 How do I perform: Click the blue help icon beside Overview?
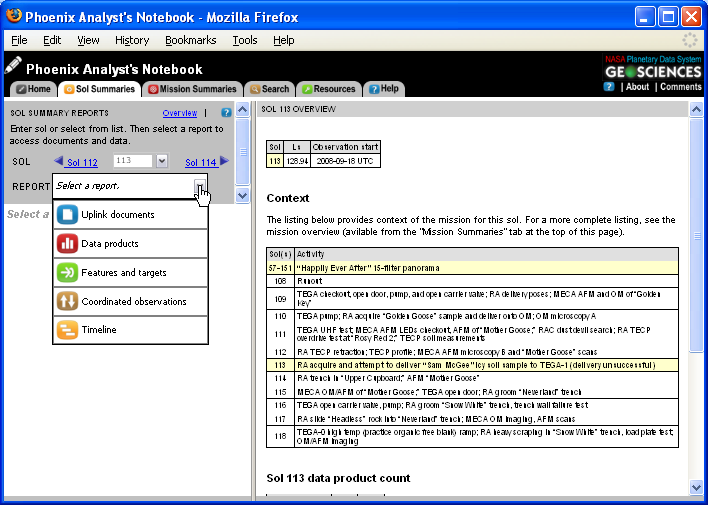pyautogui.click(x=226, y=113)
